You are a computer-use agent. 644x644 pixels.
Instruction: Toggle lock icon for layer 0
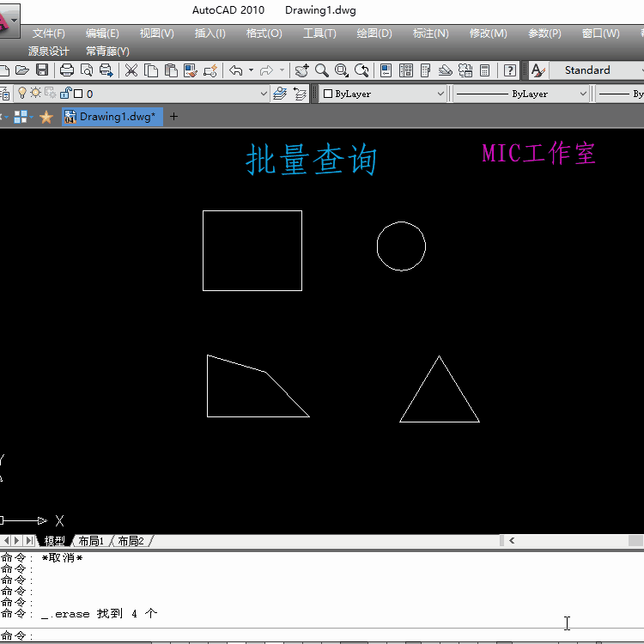click(x=65, y=94)
